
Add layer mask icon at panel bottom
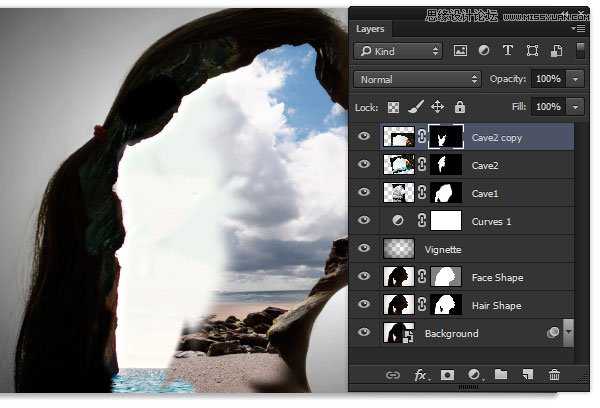click(x=447, y=375)
